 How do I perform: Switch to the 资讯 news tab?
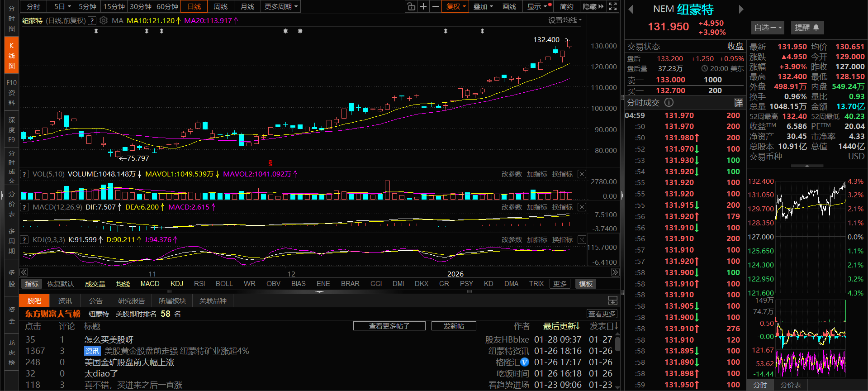[65, 300]
